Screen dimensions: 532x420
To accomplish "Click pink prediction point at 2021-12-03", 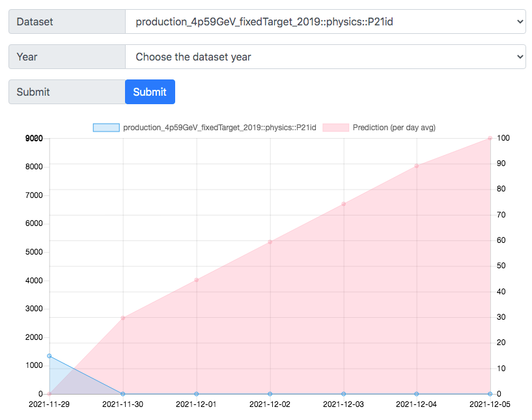I will pyautogui.click(x=343, y=204).
